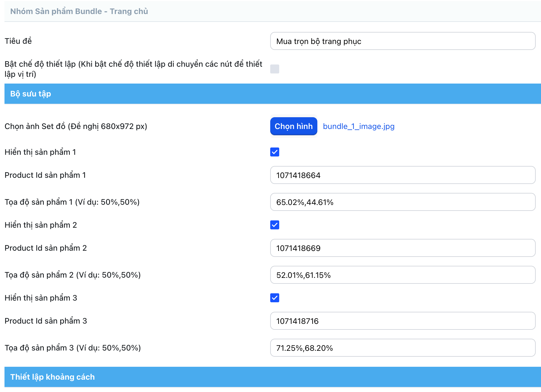
Task: Toggle Hiển thị sản phẩm 2 checkbox
Action: pyautogui.click(x=274, y=225)
